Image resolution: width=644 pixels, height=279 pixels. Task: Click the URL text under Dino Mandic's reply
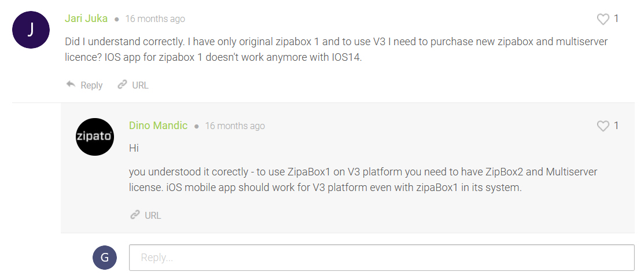tap(153, 215)
